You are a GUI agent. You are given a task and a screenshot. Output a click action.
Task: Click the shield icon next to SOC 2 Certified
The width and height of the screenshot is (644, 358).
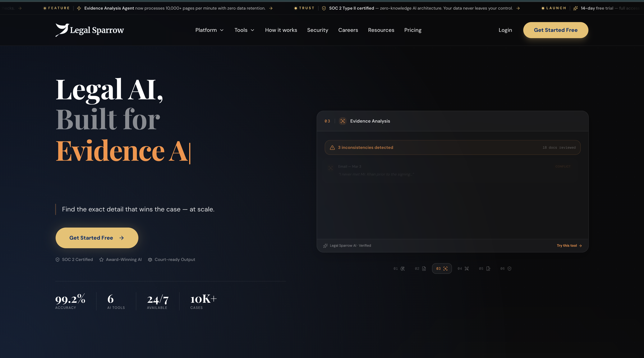(58, 260)
